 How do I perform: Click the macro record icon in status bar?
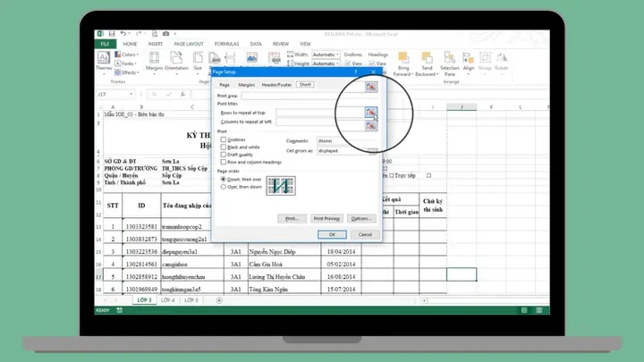click(120, 310)
